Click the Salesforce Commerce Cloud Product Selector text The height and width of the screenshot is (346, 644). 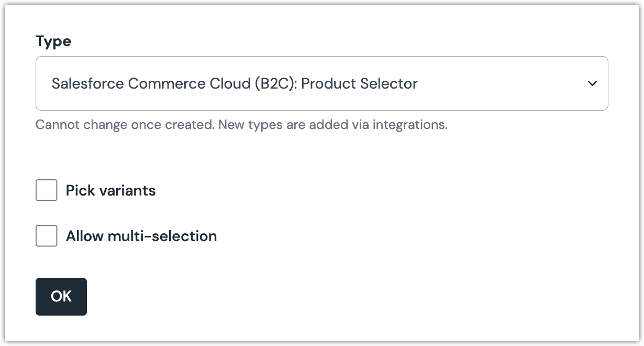[235, 83]
